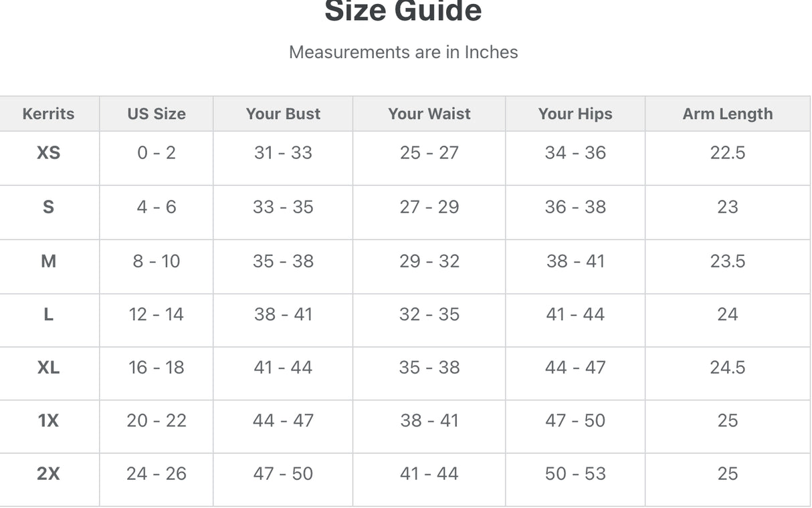This screenshot has height=508, width=812.
Task: Select the Your Waist column header
Action: coord(429,114)
